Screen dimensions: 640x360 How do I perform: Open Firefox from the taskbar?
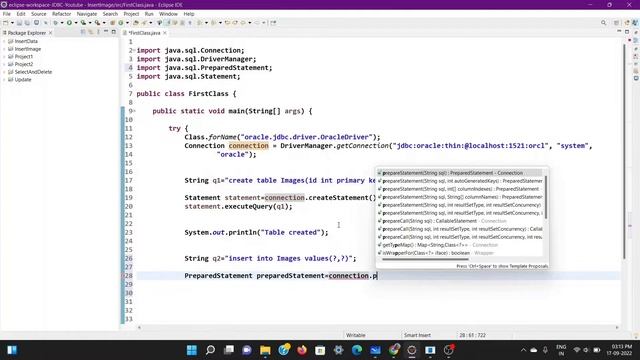(302, 350)
